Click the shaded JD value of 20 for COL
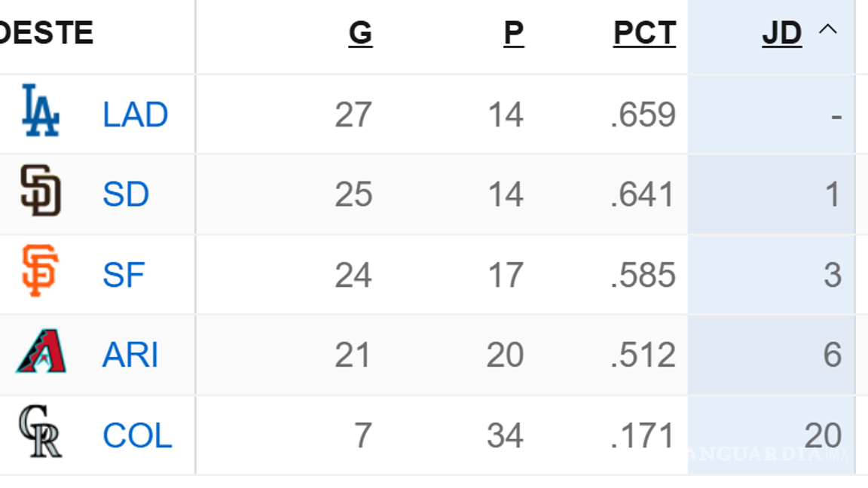The height and width of the screenshot is (488, 868). [825, 435]
